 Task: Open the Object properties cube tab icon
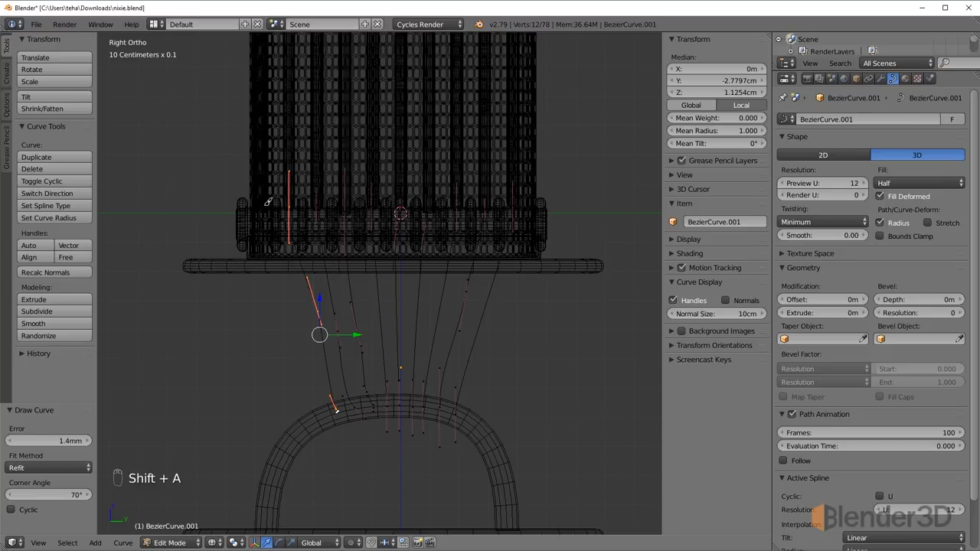(856, 78)
